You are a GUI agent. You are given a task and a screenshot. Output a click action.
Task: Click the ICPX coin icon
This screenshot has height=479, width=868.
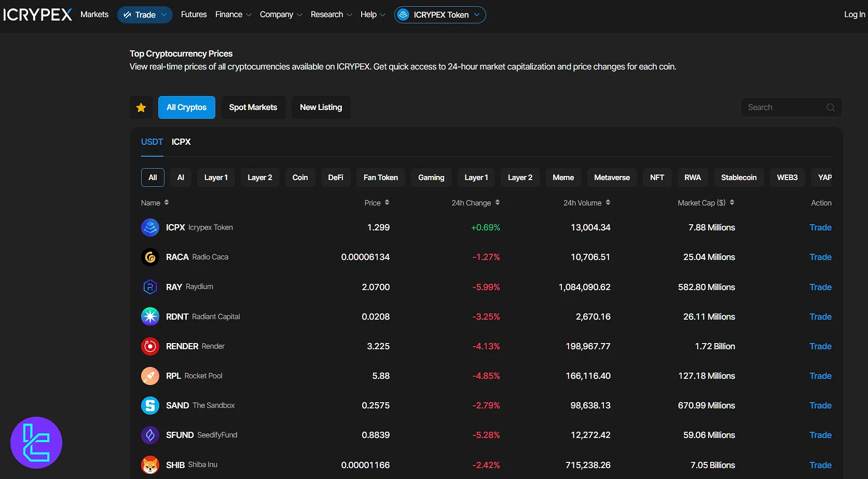(150, 227)
